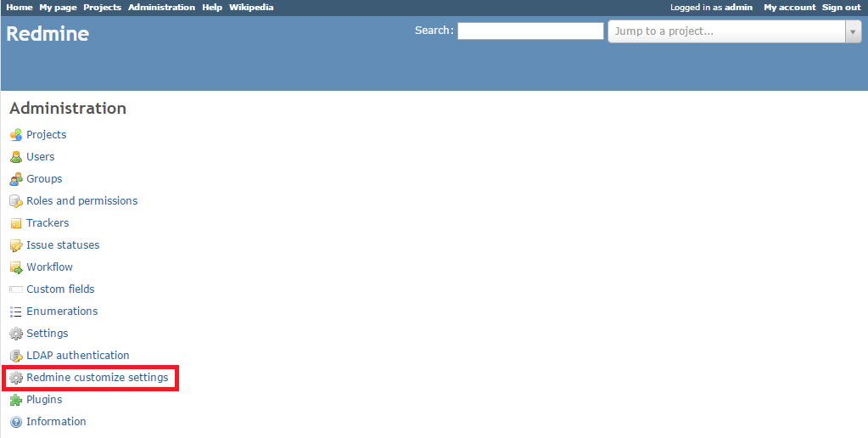Open the Issue statuses link
Screen dimensions: 868x438
pos(63,244)
